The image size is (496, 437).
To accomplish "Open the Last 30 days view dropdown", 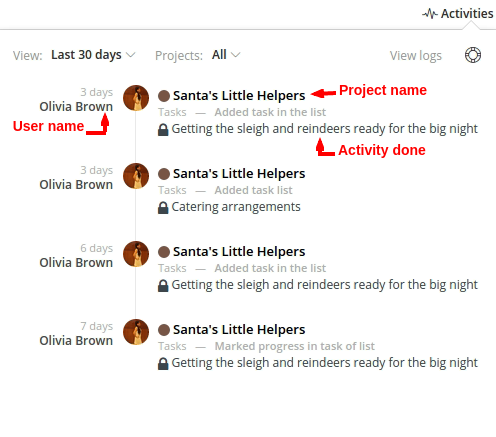I will 93,55.
